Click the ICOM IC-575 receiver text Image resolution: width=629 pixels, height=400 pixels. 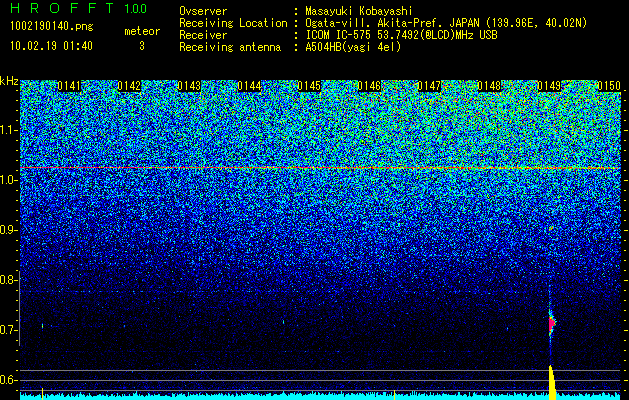click(401, 35)
